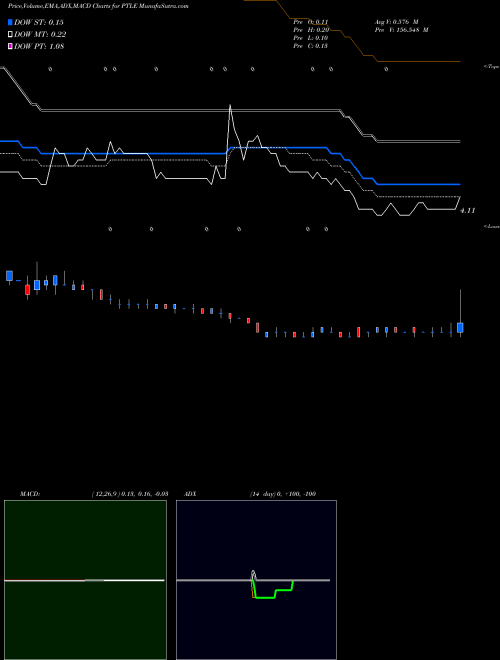Click the MACD (12,26,9) values text
The image size is (500, 660).
pyautogui.click(x=130, y=494)
